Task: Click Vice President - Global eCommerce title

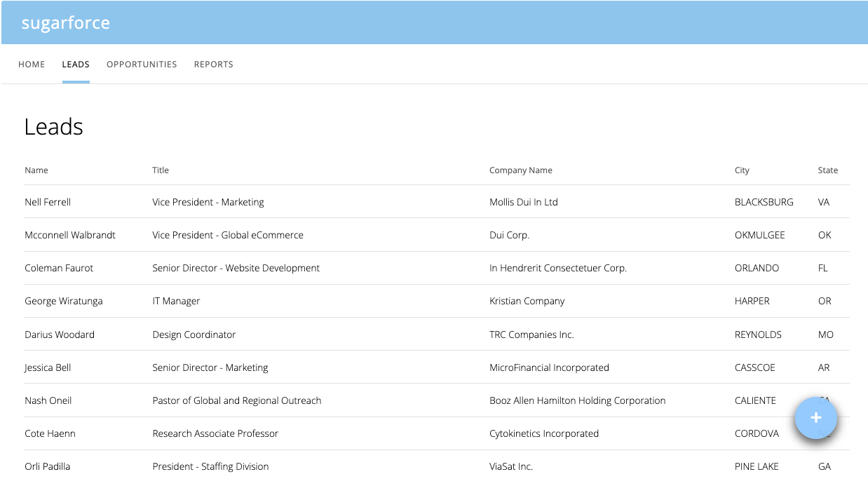Action: [228, 235]
